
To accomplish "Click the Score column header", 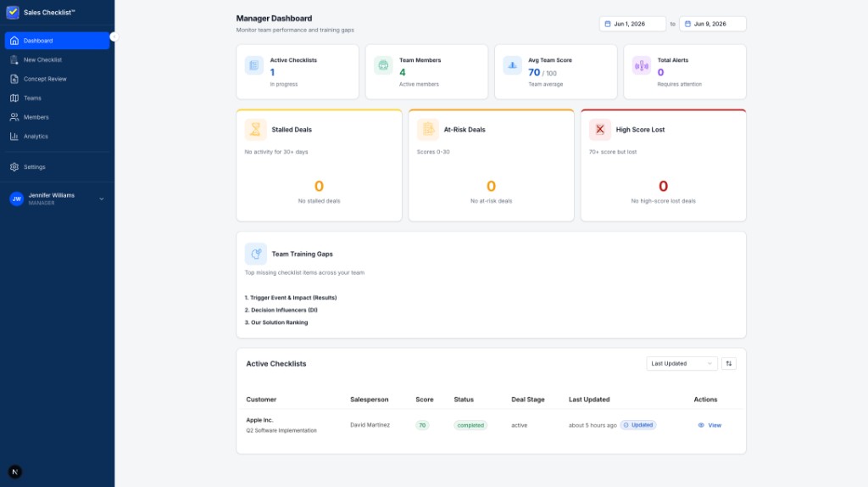I will pos(425,400).
